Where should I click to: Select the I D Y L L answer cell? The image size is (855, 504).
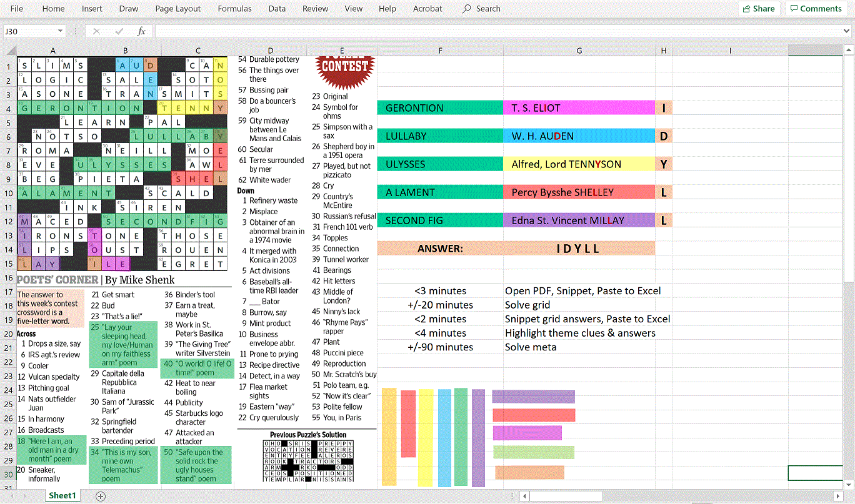[x=579, y=249]
